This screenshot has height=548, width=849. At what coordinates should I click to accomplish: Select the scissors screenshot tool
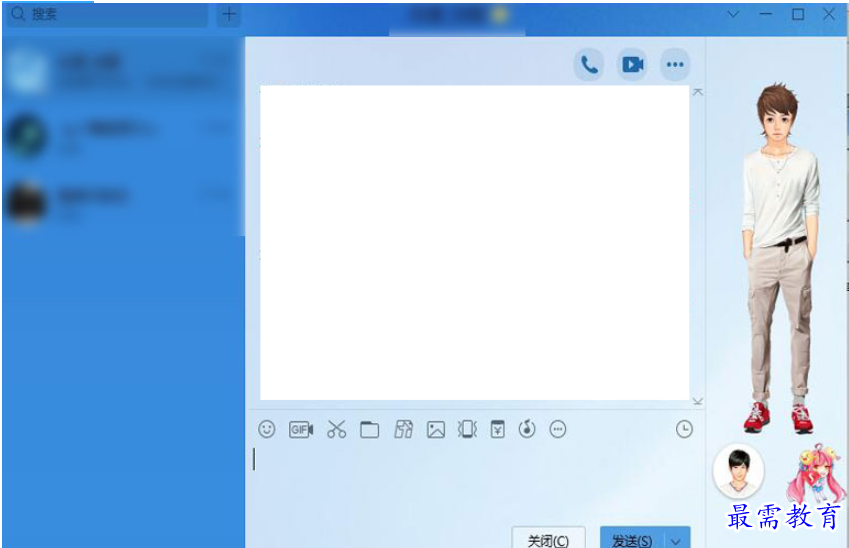tap(336, 429)
